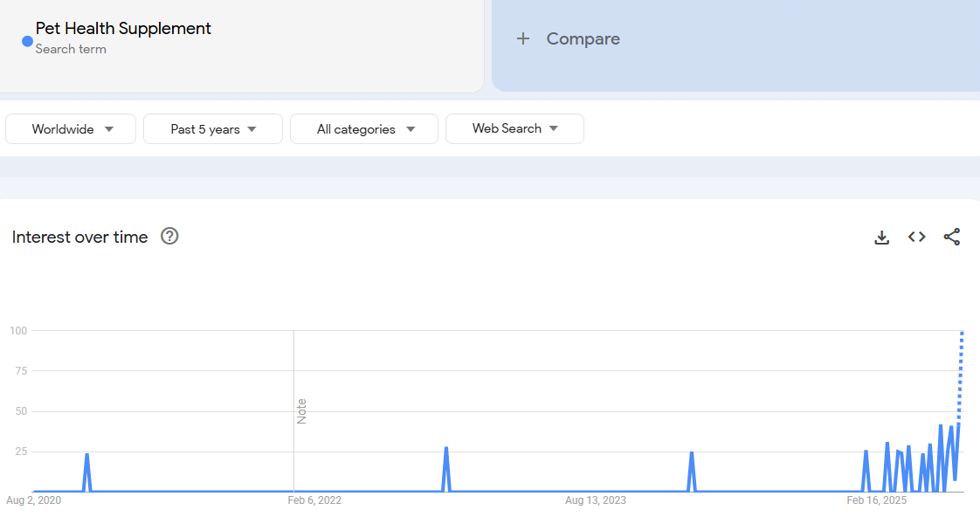The height and width of the screenshot is (517, 980).
Task: Click the Aug 2, 2020 axis label
Action: pyautogui.click(x=33, y=500)
